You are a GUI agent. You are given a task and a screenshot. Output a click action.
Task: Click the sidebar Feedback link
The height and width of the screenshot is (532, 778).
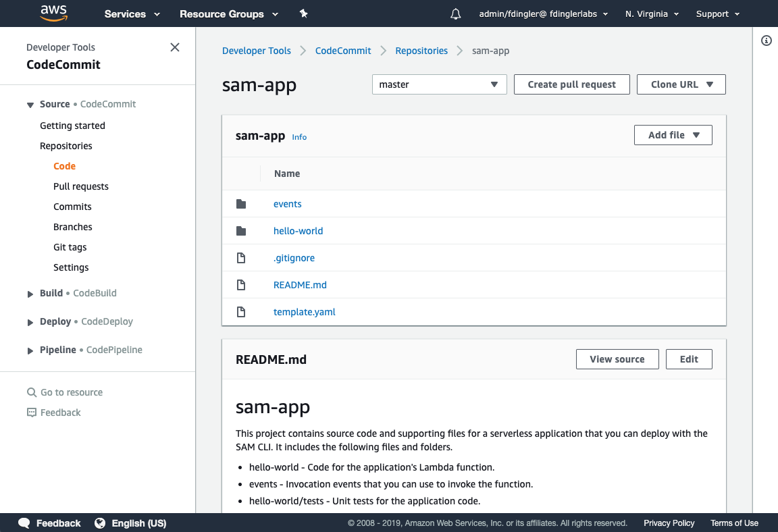[x=61, y=413]
